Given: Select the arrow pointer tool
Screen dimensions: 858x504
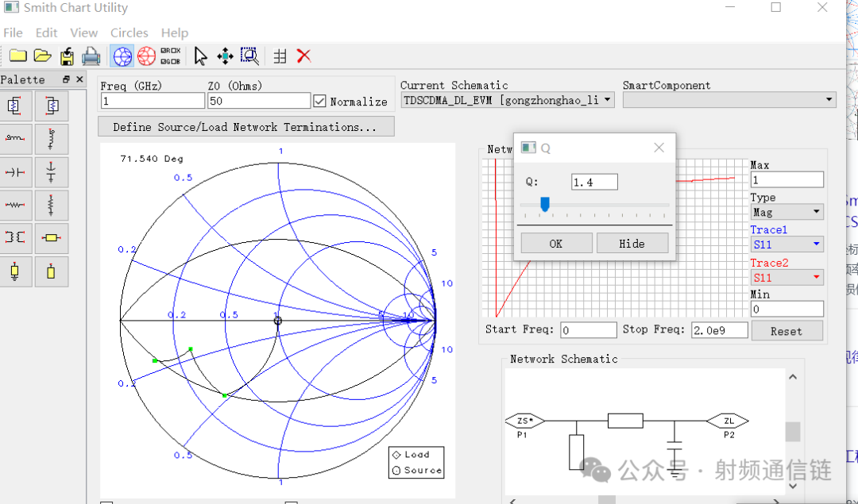Looking at the screenshot, I should point(200,56).
